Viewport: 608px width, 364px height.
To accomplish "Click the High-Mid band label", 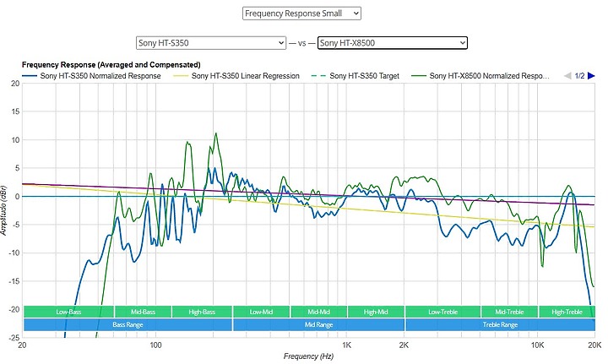I will pos(376,312).
